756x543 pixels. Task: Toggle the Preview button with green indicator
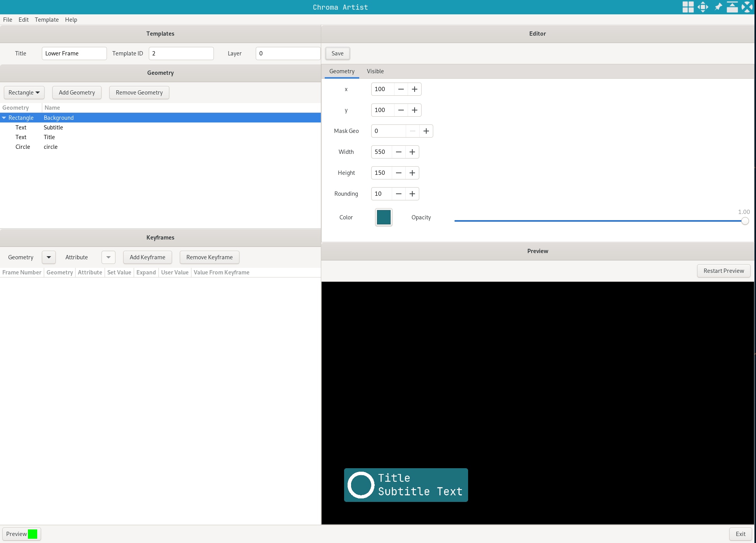tap(22, 534)
